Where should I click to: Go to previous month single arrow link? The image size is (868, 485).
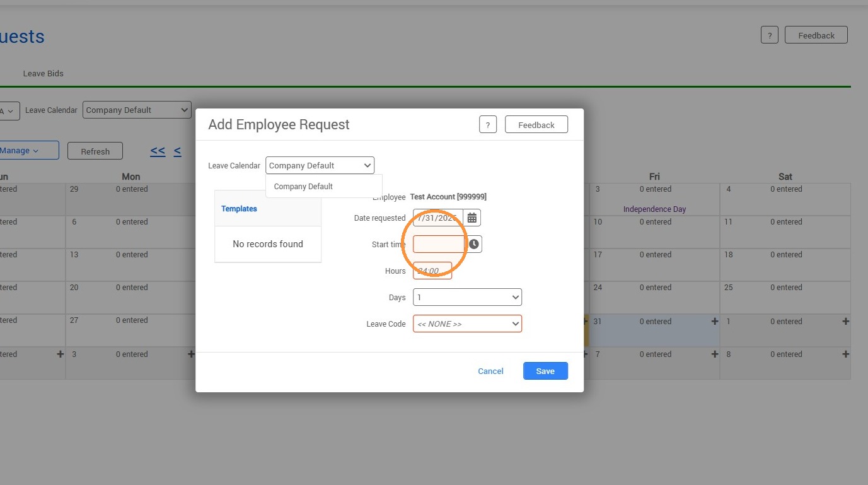[x=178, y=151]
